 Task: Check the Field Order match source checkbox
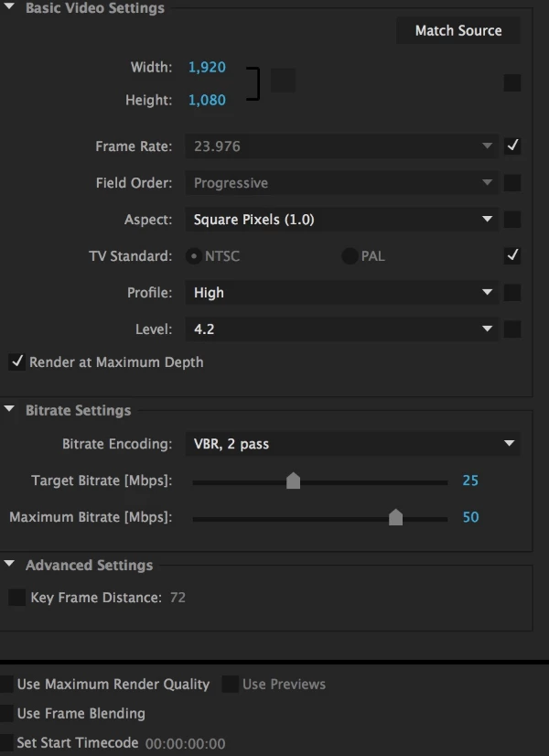(x=511, y=183)
